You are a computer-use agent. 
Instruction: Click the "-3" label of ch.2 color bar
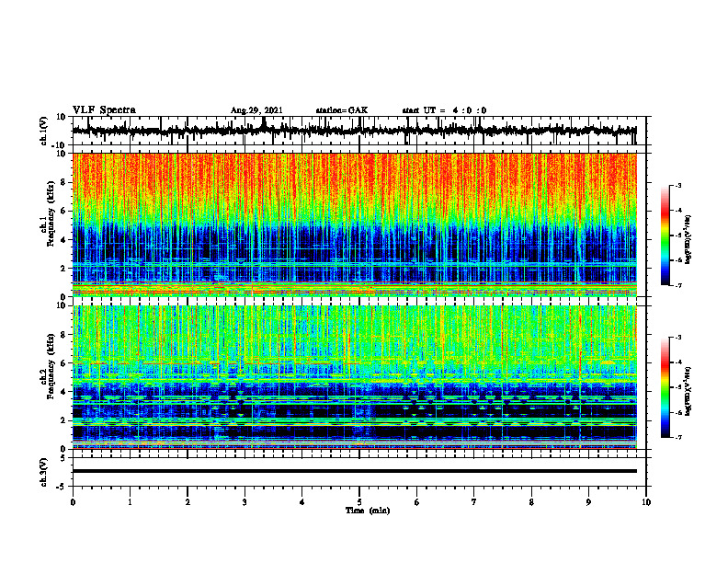tap(677, 338)
